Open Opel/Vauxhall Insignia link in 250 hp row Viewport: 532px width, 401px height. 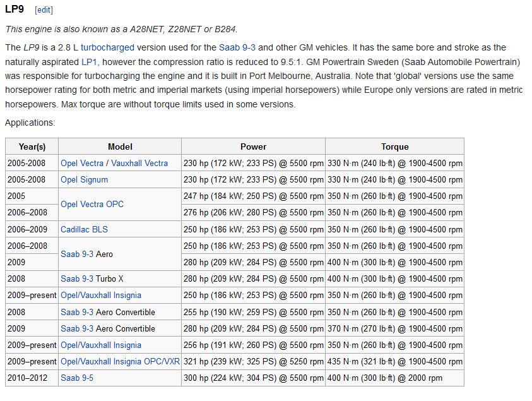click(101, 296)
